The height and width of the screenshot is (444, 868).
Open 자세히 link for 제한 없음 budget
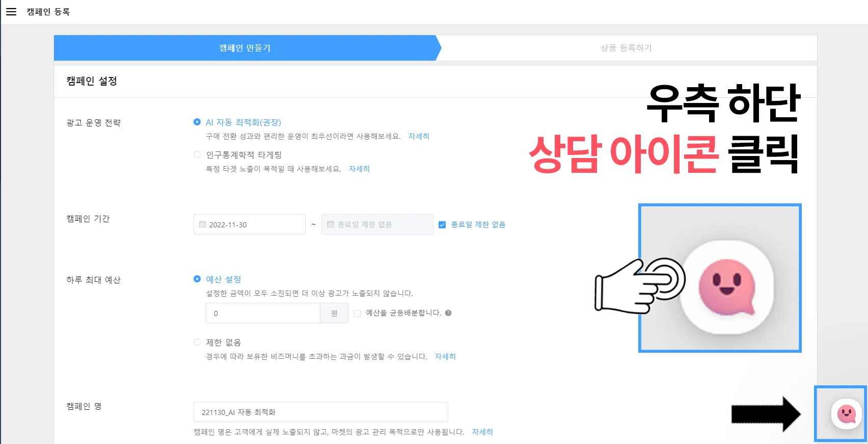pyautogui.click(x=445, y=356)
